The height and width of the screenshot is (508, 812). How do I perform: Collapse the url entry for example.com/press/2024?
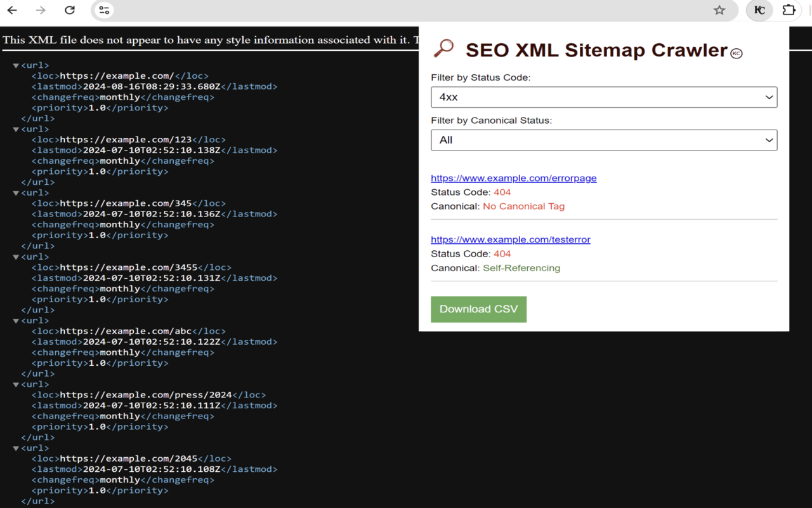coord(16,384)
